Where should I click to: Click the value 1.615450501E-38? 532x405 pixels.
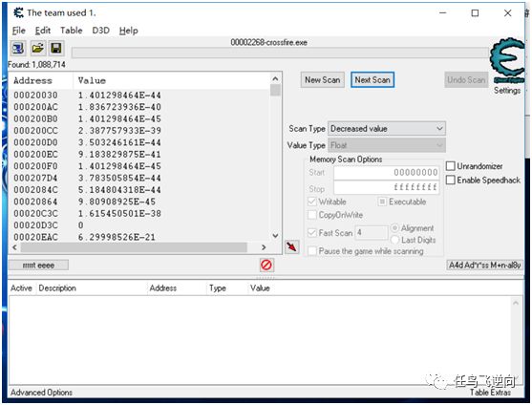[x=119, y=214]
